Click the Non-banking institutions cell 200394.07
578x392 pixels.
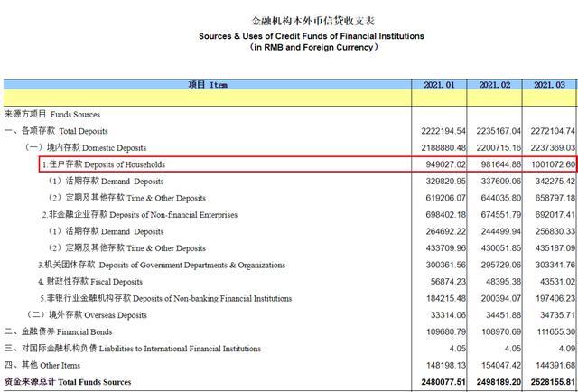[x=501, y=298]
